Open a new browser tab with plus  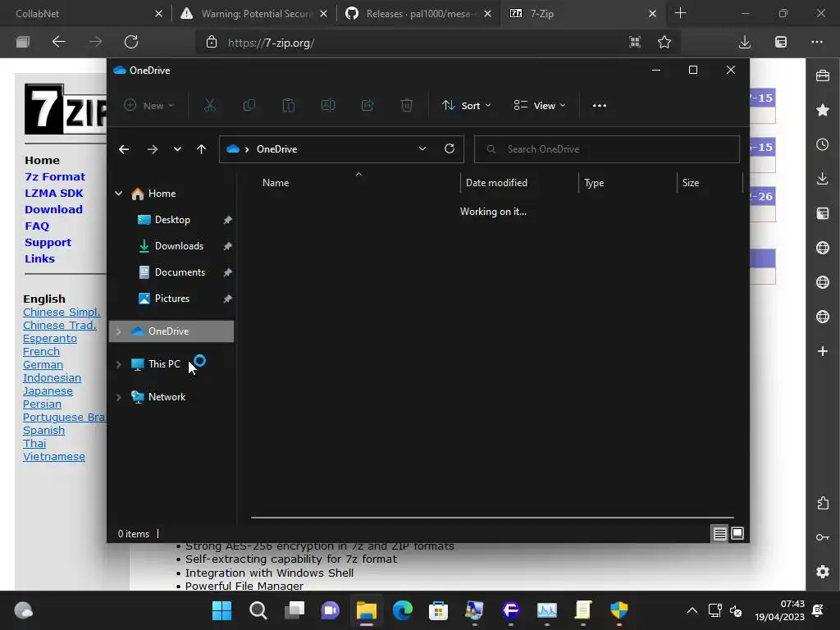680,13
